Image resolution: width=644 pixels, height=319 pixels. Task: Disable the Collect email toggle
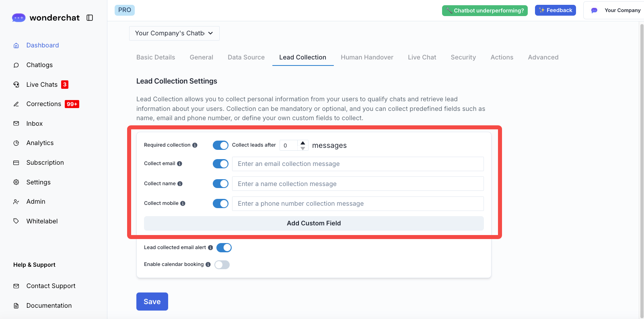click(x=220, y=164)
